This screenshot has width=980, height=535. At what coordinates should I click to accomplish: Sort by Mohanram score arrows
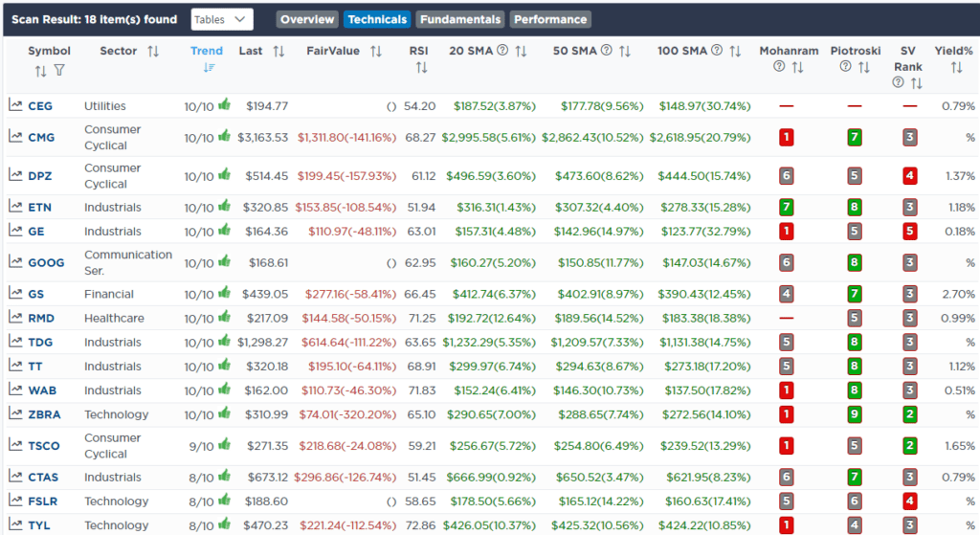pos(797,67)
